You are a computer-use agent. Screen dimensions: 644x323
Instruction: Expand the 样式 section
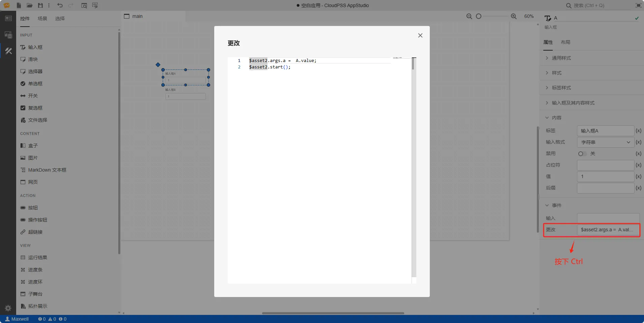coord(592,73)
